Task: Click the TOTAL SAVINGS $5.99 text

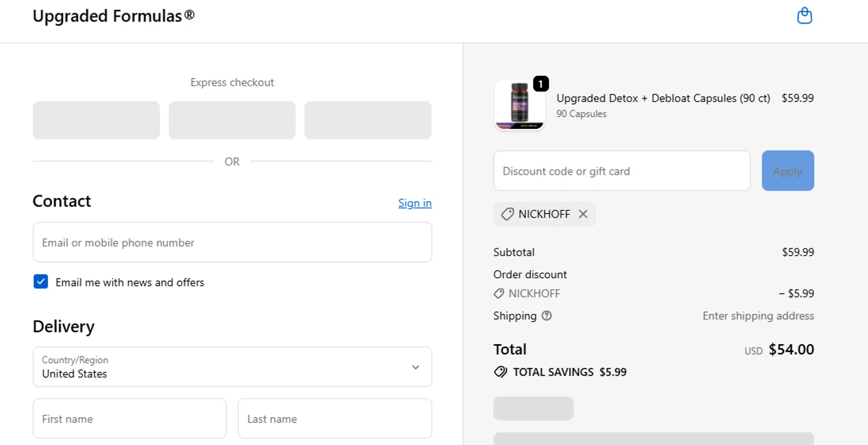Action: click(x=569, y=372)
